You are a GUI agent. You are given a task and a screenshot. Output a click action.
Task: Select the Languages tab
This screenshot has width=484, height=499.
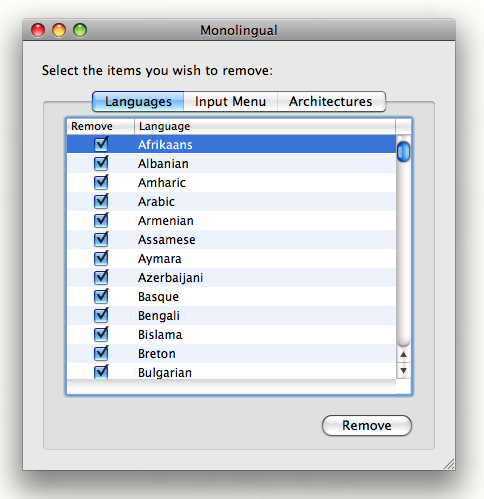pyautogui.click(x=138, y=101)
